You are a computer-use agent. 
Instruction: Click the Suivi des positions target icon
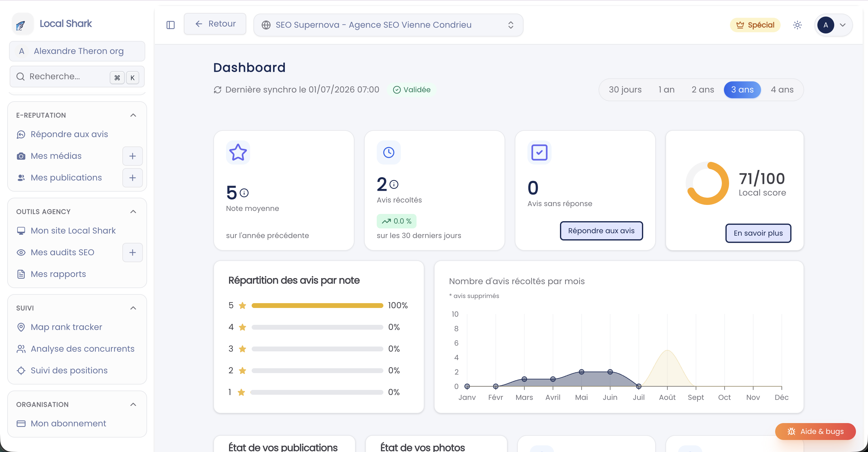point(21,371)
